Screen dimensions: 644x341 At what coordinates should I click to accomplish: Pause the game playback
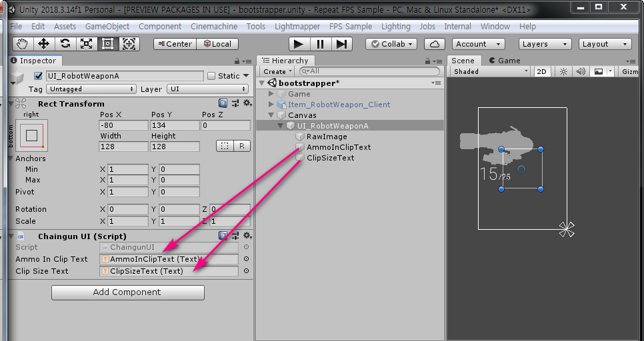[x=321, y=44]
